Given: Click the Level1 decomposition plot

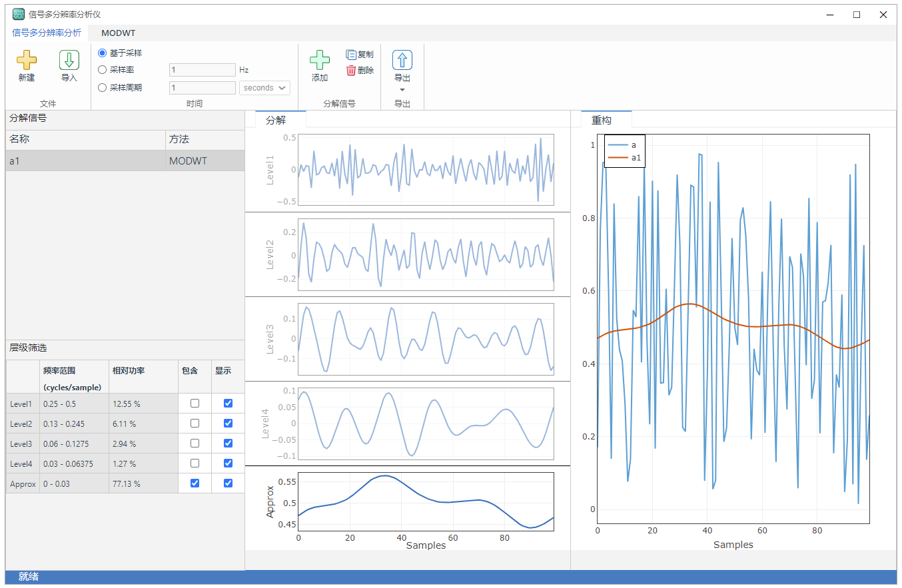Looking at the screenshot, I should (x=426, y=169).
